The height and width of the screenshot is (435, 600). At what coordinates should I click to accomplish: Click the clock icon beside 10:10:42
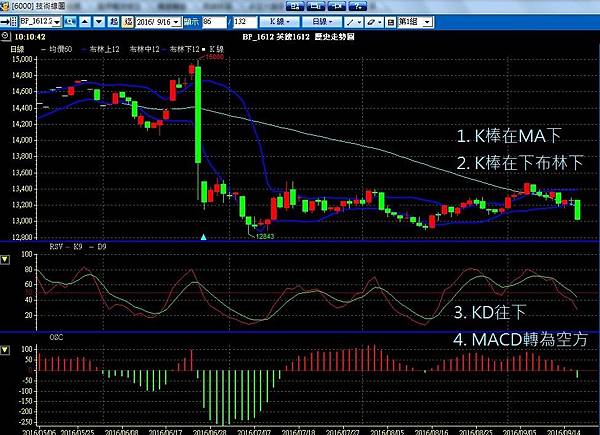(5, 36)
